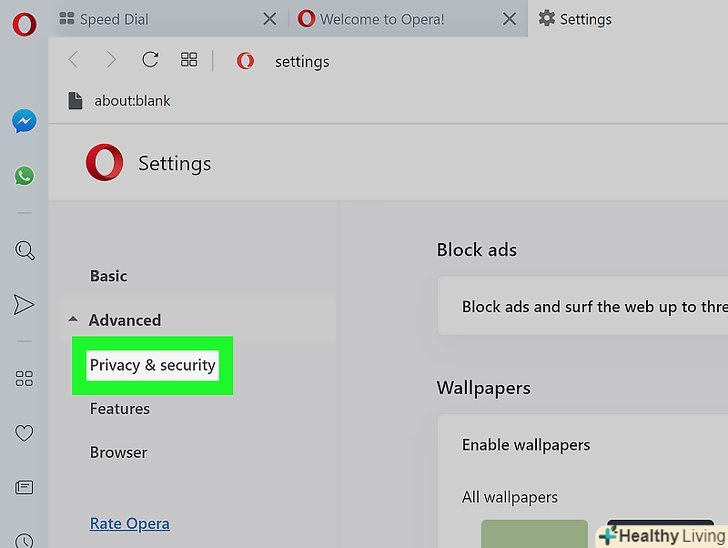The image size is (728, 548).
Task: Open the Browser settings section
Action: tap(118, 452)
